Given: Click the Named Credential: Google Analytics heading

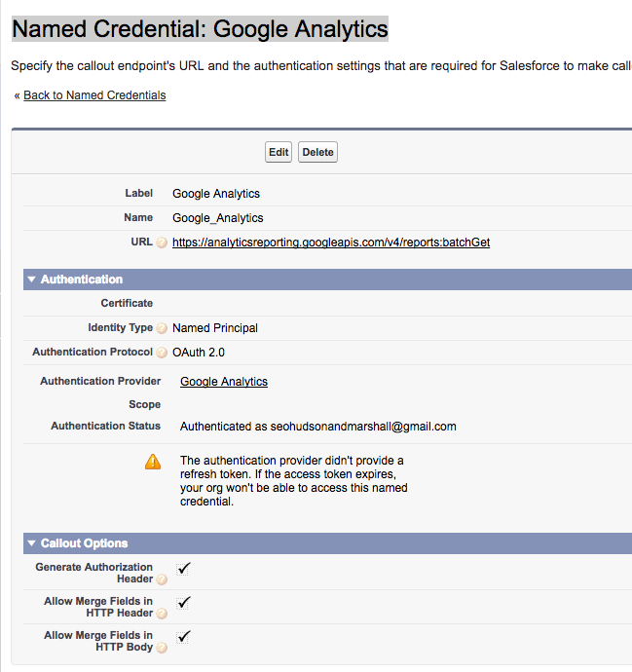Looking at the screenshot, I should pyautogui.click(x=200, y=28).
